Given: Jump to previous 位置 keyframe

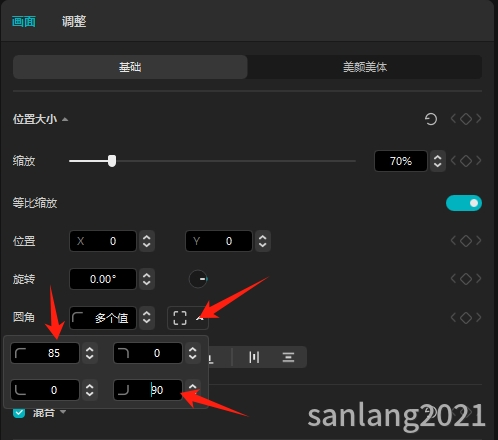Looking at the screenshot, I should click(x=453, y=241).
